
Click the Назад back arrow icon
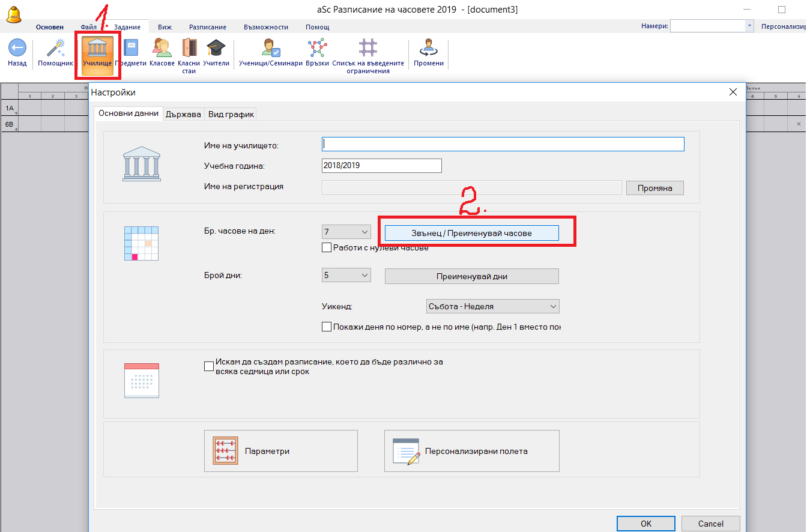coord(17,49)
